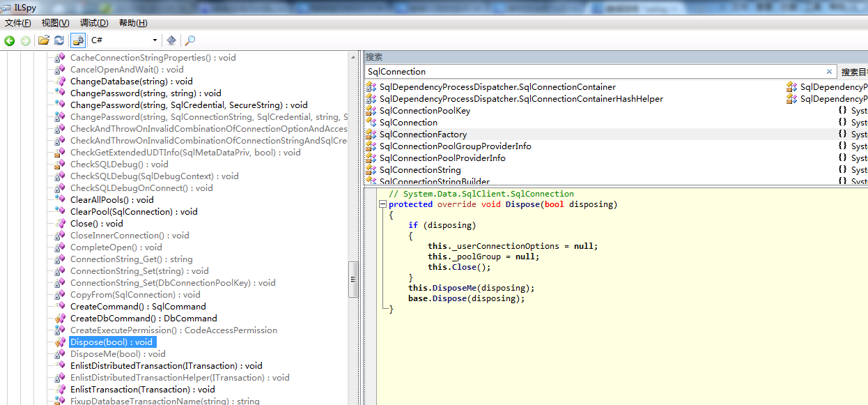Click method icon beside CopyFrom(SqlConnection)
Viewport: 868px width, 405px height.
(x=61, y=295)
